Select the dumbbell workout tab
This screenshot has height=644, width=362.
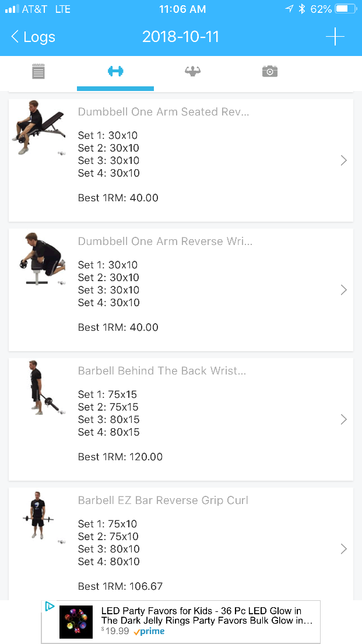[115, 71]
